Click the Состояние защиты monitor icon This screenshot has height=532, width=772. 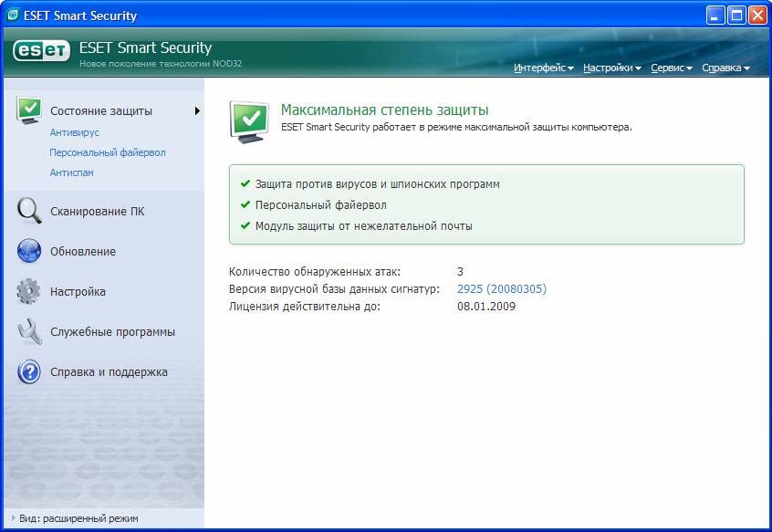(x=29, y=110)
